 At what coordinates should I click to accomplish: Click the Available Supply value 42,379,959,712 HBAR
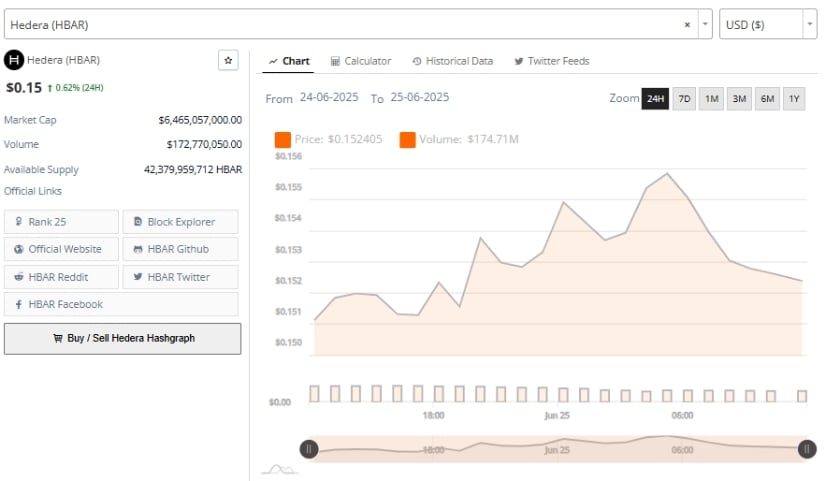click(193, 169)
